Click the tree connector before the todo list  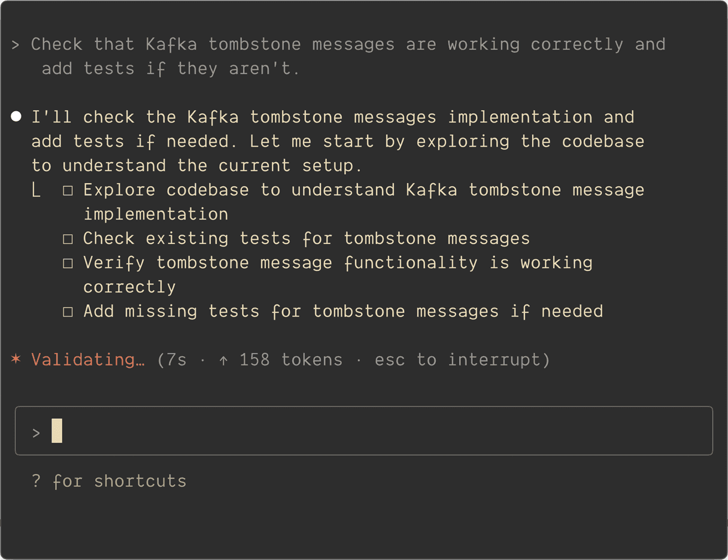37,191
